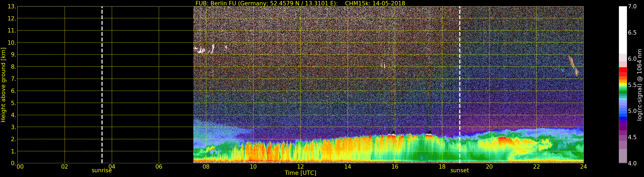Viewport: 644px width, 177px height.
Task: Pick the bright blue segment of the colorbar
Action: tap(623, 115)
